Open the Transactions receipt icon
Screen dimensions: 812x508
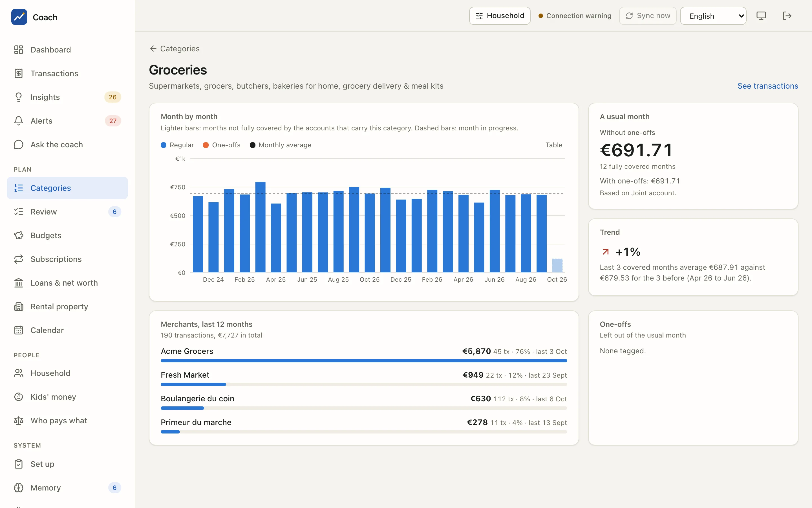18,73
